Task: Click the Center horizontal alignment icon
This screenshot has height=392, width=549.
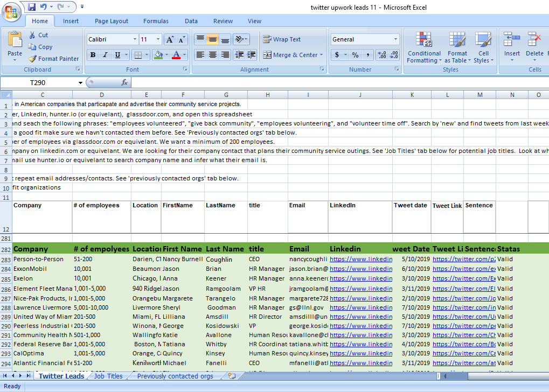Action: pos(212,55)
